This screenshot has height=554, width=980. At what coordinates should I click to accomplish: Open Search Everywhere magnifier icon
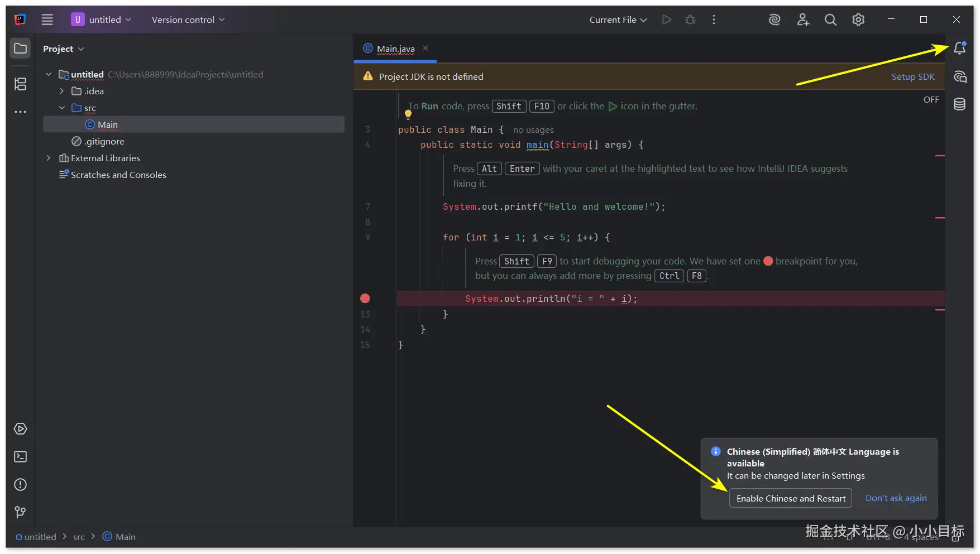tap(831, 20)
